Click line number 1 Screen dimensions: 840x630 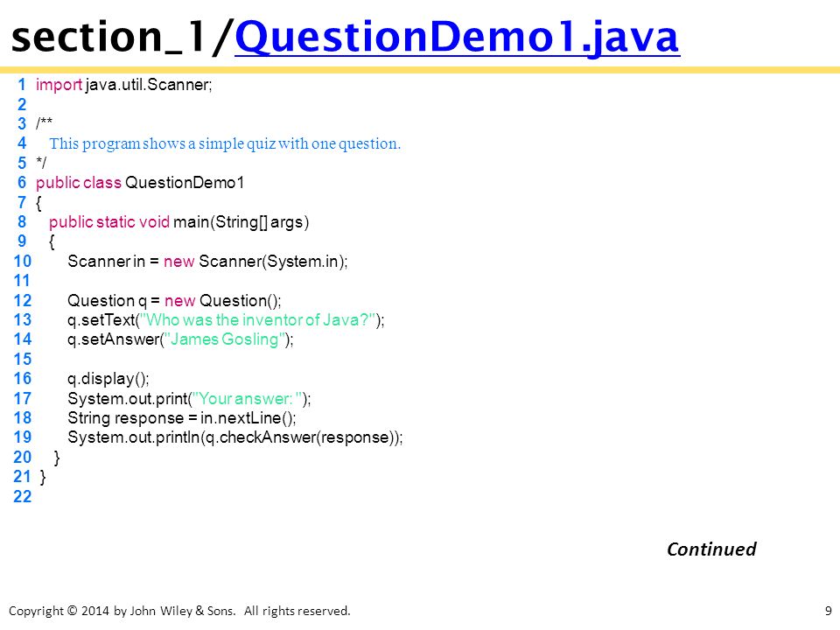click(21, 85)
